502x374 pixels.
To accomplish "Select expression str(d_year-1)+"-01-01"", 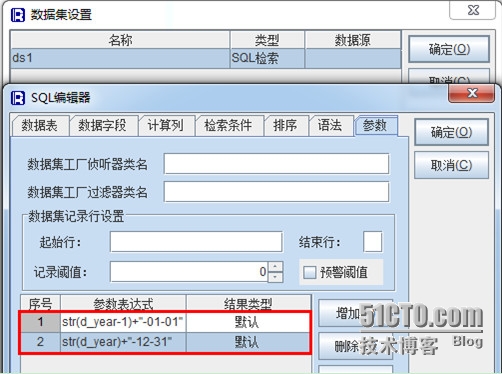I will pyautogui.click(x=123, y=322).
